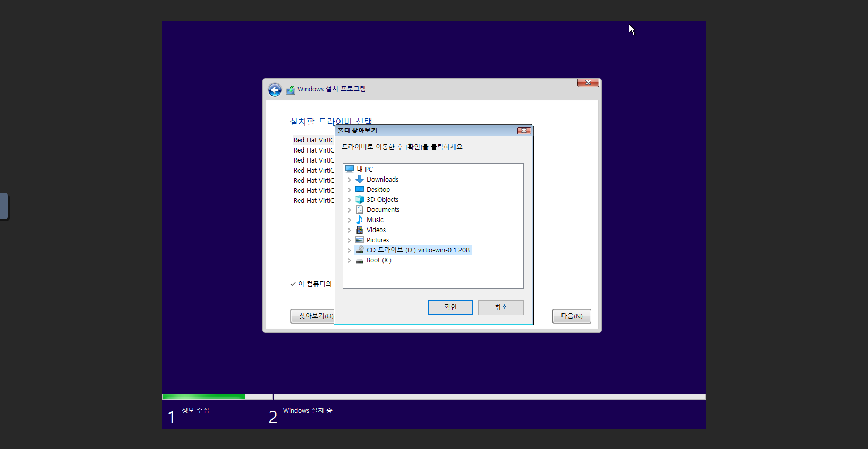Image resolution: width=868 pixels, height=449 pixels.
Task: Click the green setup progress bar
Action: [x=203, y=396]
